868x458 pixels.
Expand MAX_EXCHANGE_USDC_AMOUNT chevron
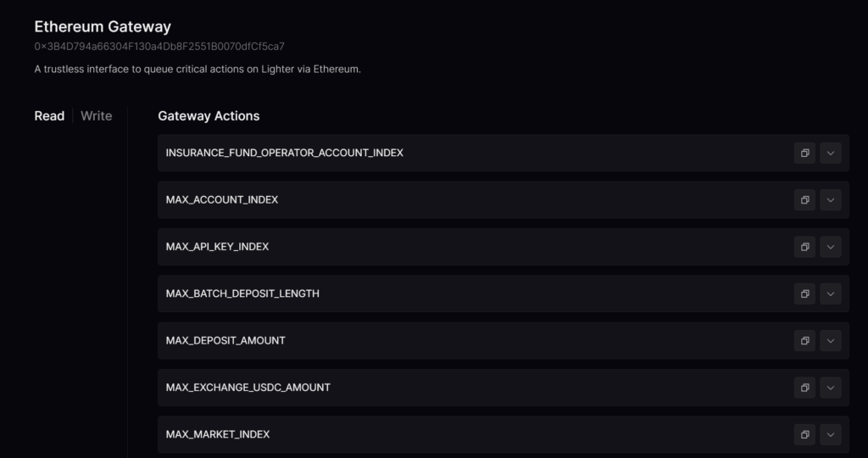pyautogui.click(x=831, y=388)
